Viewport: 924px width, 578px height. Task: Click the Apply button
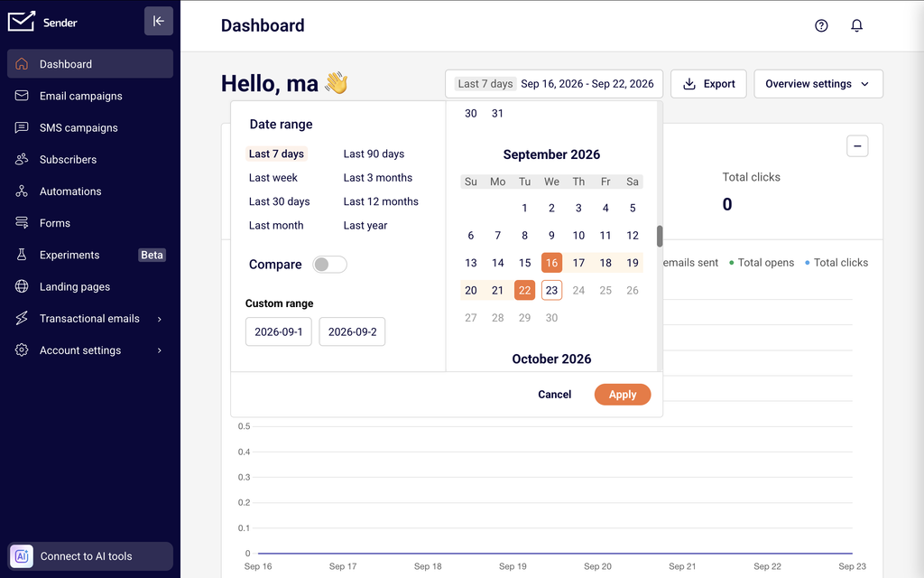click(x=623, y=395)
